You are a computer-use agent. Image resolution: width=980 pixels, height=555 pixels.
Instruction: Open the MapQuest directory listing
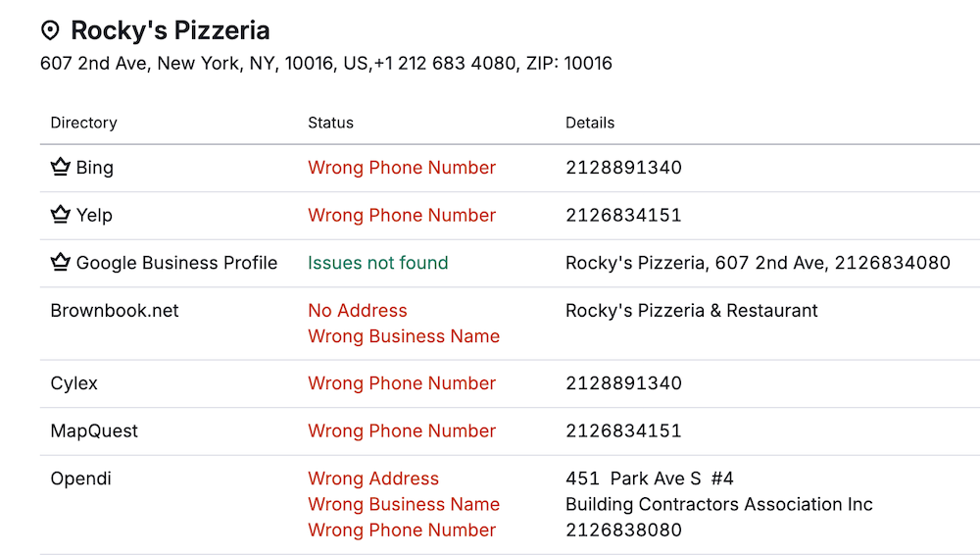pyautogui.click(x=94, y=430)
